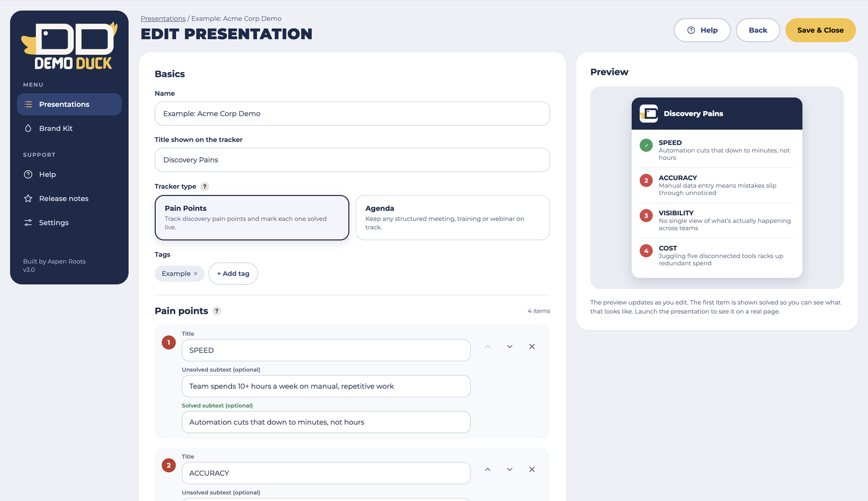Click the Help question-mark icon in sidebar

click(x=28, y=174)
